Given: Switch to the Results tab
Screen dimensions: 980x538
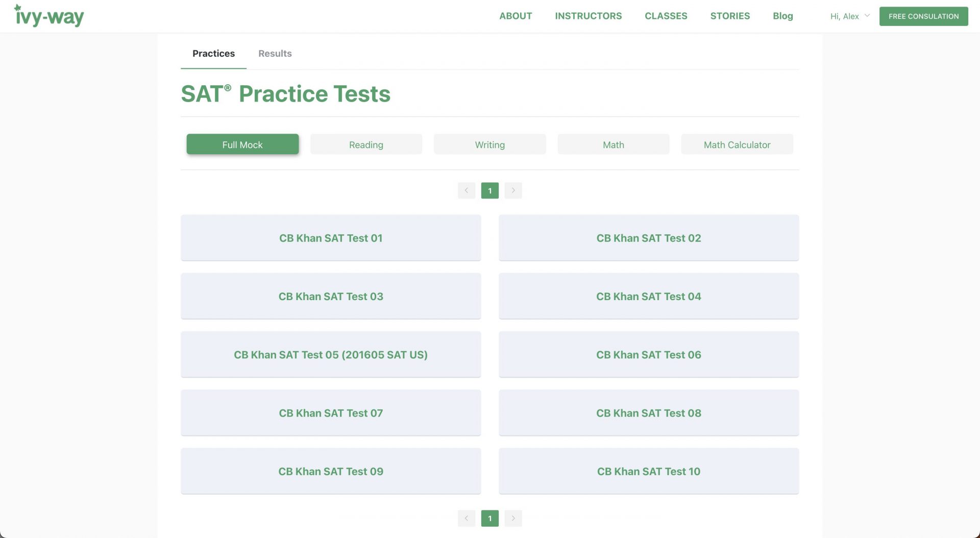Looking at the screenshot, I should (x=275, y=54).
